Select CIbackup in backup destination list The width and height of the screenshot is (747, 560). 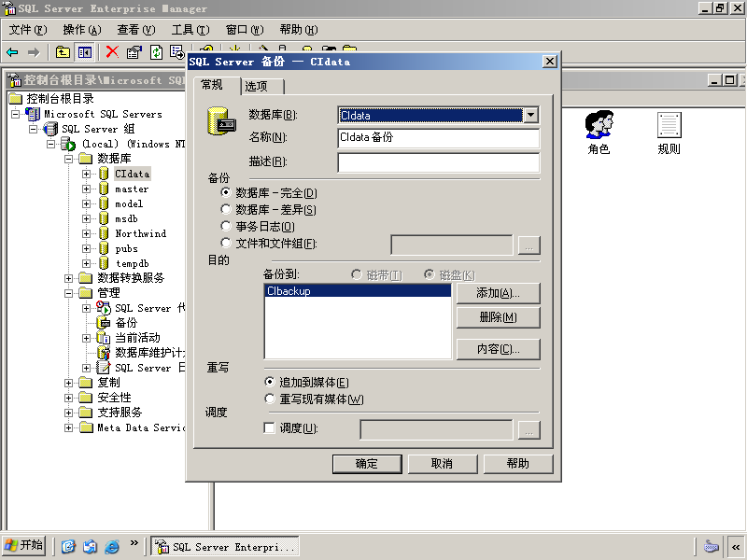coord(358,291)
